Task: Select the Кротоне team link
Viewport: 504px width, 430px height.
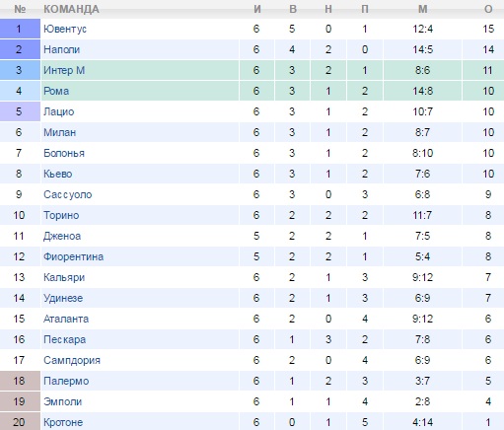Action: (63, 422)
